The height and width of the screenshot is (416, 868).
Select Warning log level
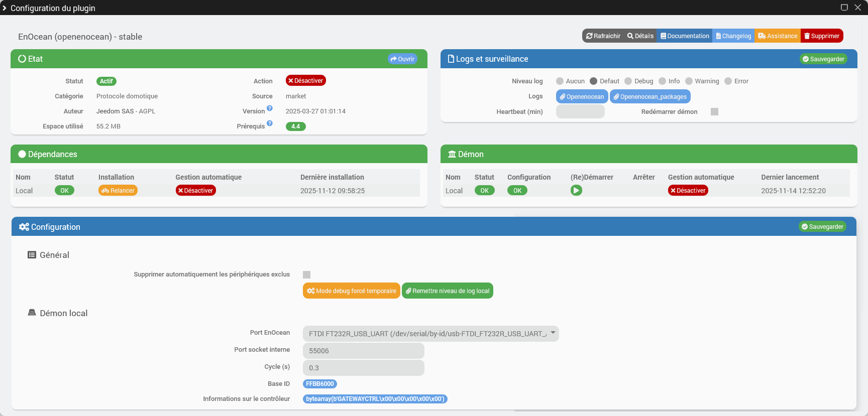(x=689, y=81)
